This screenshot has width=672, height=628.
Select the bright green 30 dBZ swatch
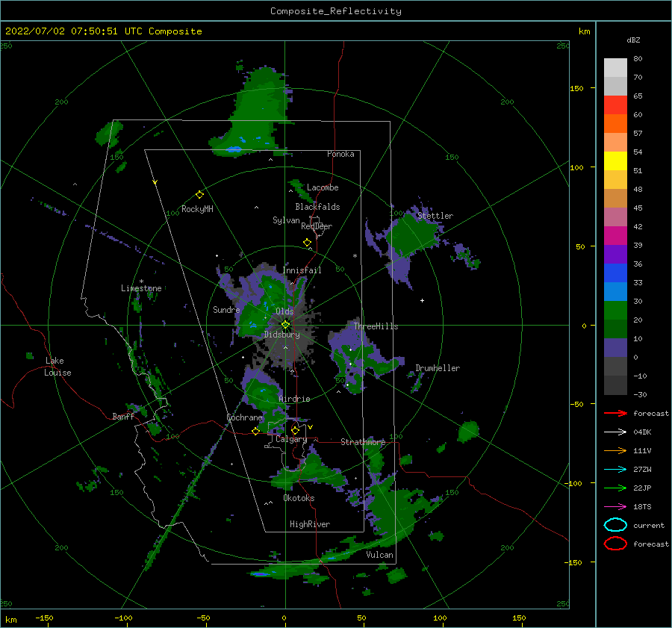pyautogui.click(x=615, y=310)
